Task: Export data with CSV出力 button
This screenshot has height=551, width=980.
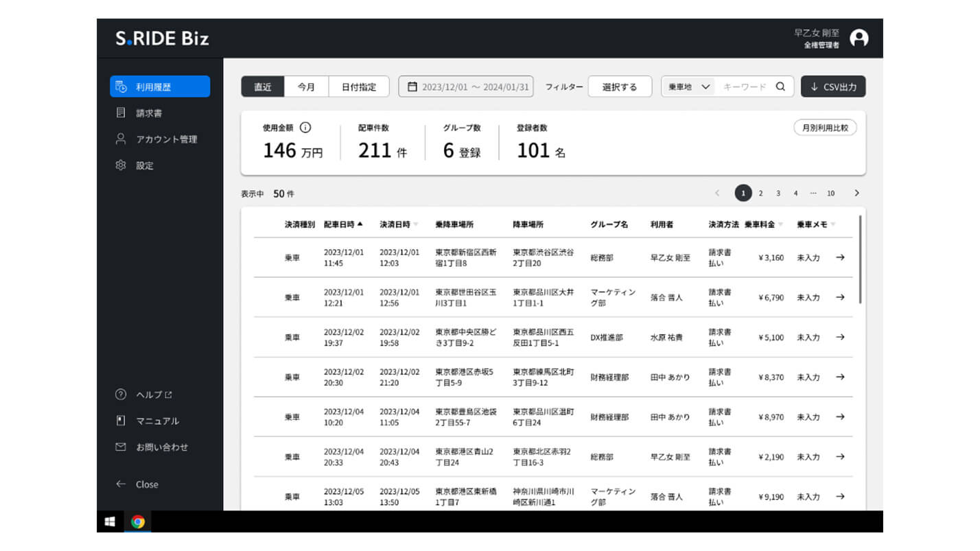Action: 833,86
